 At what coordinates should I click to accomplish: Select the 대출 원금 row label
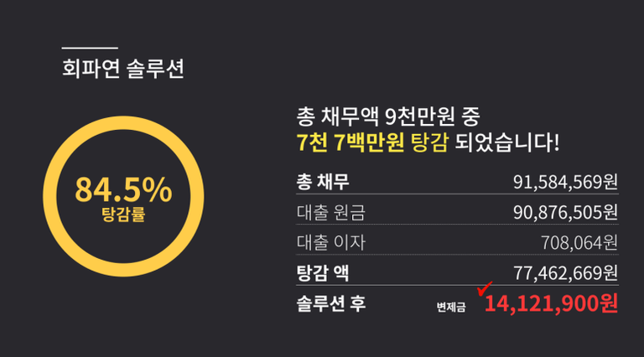click(330, 212)
